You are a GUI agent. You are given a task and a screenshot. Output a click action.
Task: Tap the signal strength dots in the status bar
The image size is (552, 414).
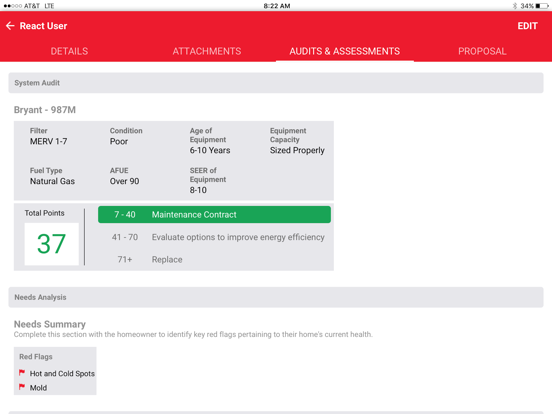(13, 6)
